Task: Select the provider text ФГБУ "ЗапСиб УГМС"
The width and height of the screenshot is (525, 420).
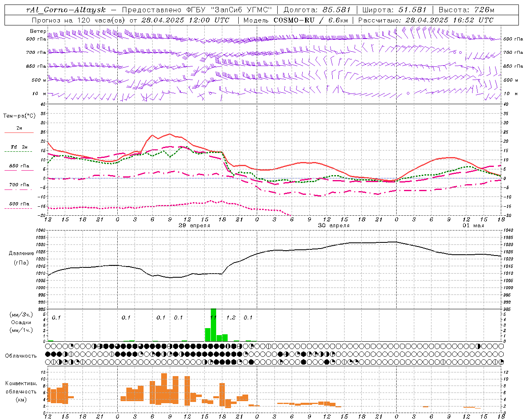Action: [x=230, y=10]
